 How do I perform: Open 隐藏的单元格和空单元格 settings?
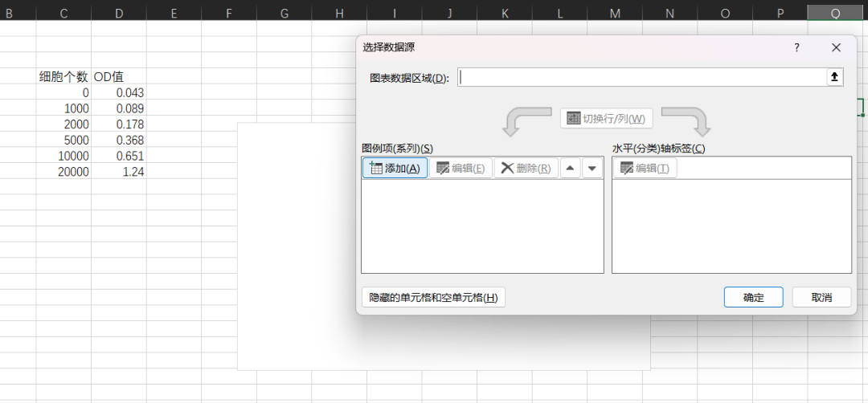(433, 298)
